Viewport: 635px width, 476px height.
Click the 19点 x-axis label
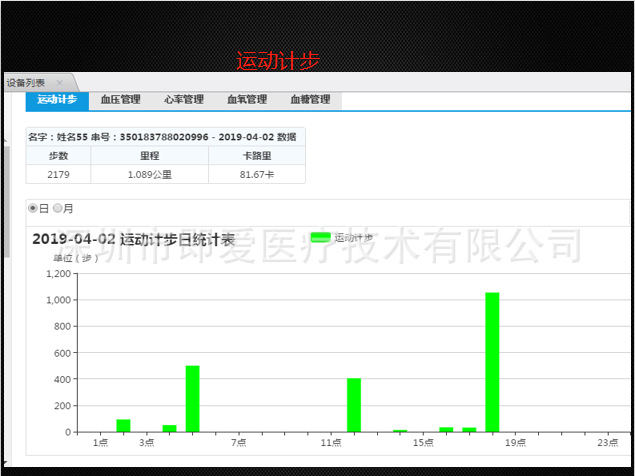516,443
